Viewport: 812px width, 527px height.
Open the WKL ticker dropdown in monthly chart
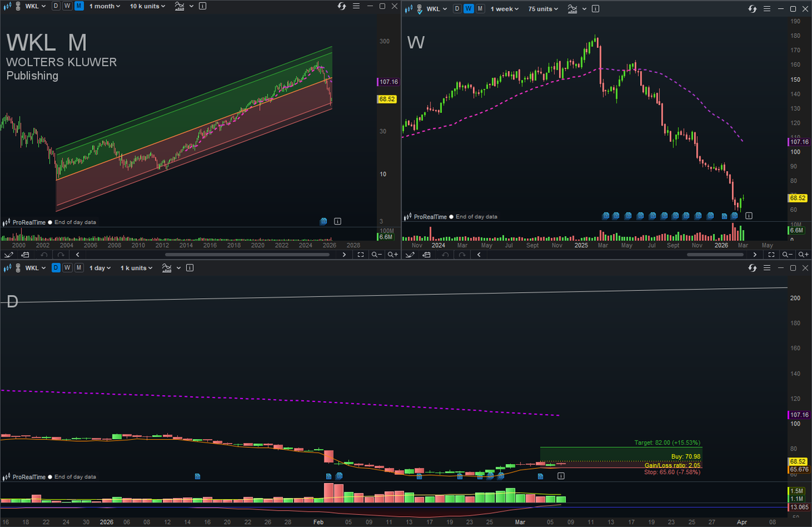(36, 6)
